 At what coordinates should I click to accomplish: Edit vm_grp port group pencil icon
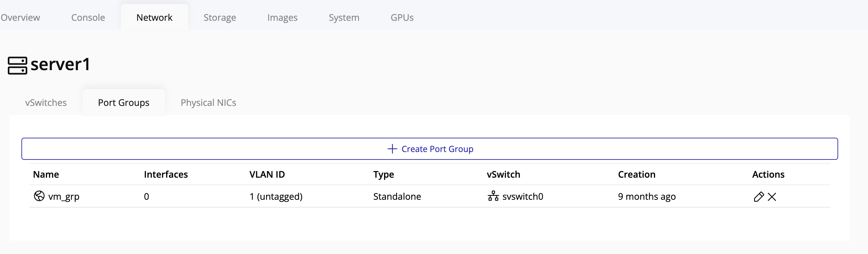(759, 196)
